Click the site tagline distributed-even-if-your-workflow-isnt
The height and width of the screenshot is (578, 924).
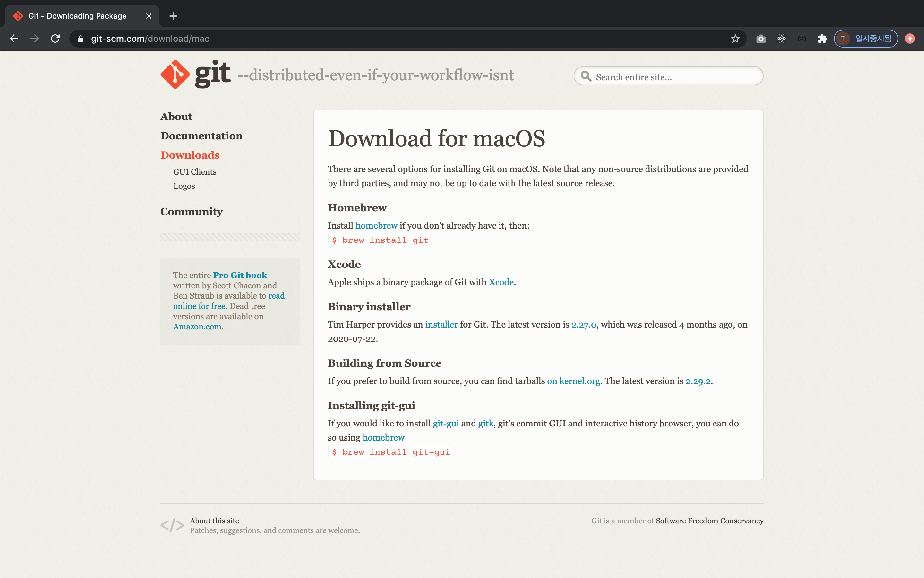376,75
